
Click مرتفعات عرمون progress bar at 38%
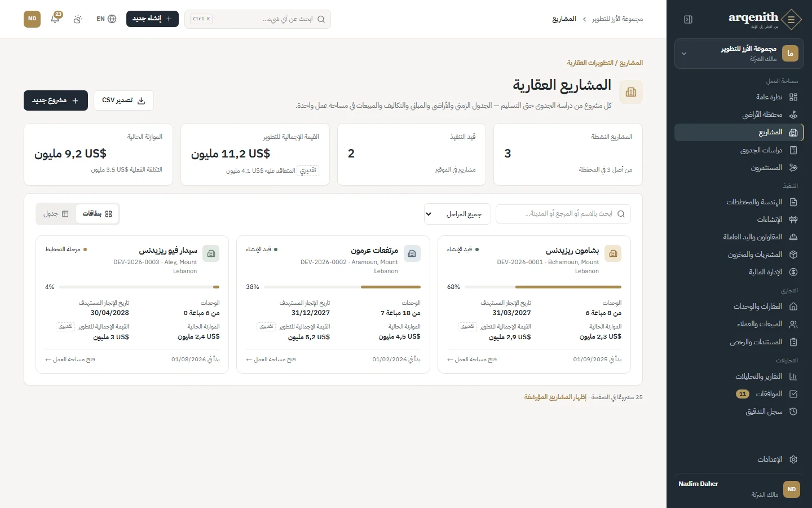point(342,287)
